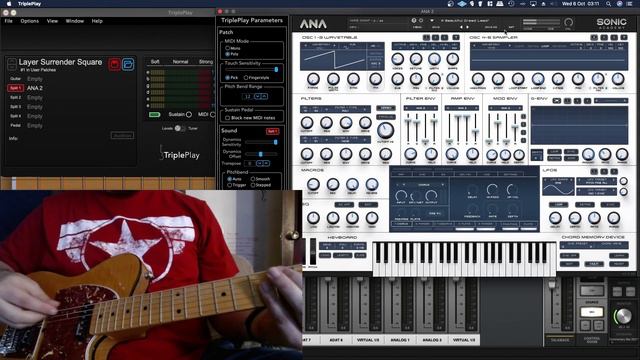Click the next preset arrow in ANA header
This screenshot has height=360, width=640.
468,27
